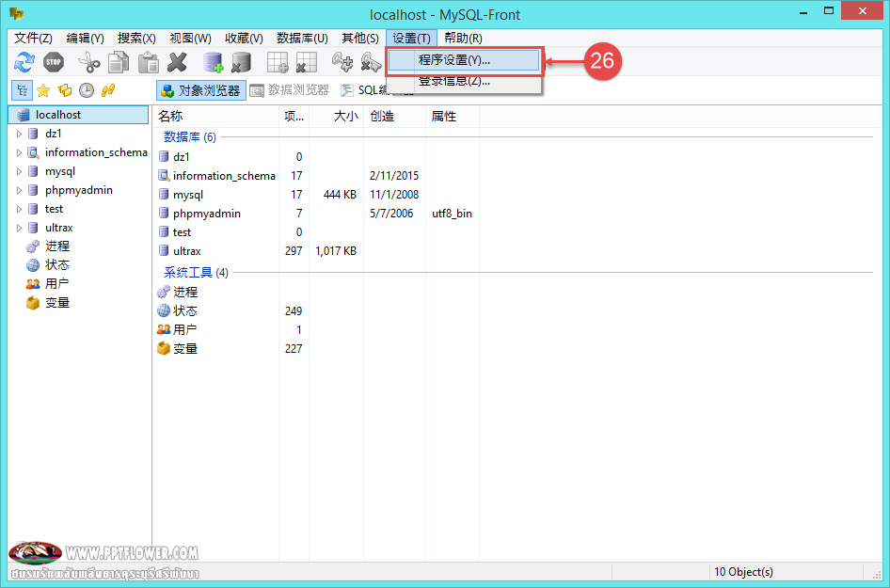Select the localhost server node in tree

[78, 115]
